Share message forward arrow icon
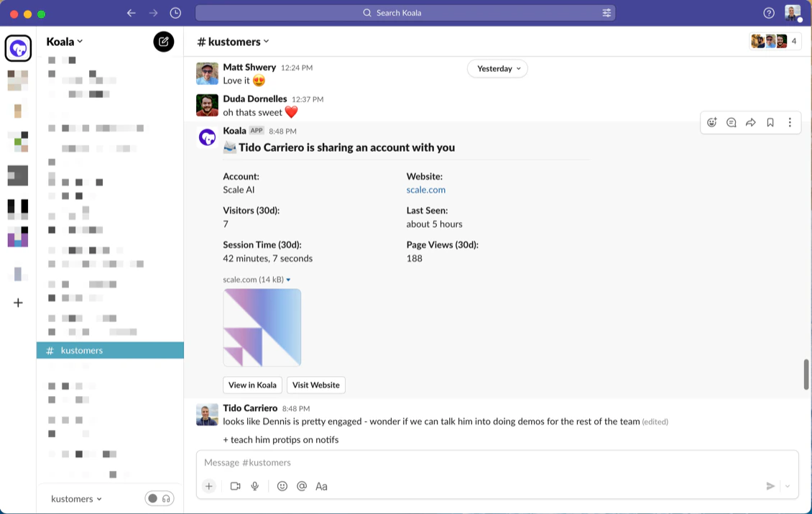The width and height of the screenshot is (812, 514). coord(750,122)
